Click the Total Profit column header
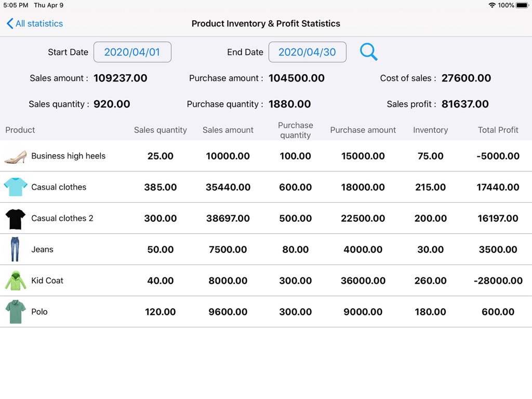532x399 pixels. click(498, 130)
